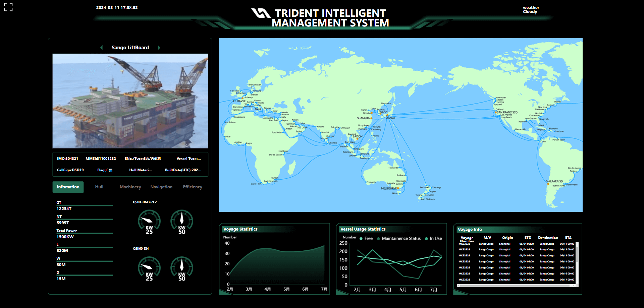Viewport: 644px width, 308px height.
Task: Open the Efficiency tab
Action: point(193,187)
